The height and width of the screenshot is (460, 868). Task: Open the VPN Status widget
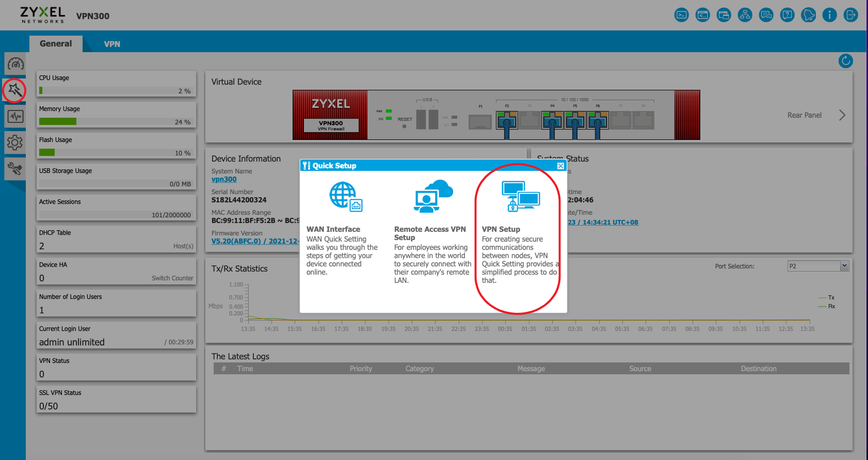coord(116,368)
